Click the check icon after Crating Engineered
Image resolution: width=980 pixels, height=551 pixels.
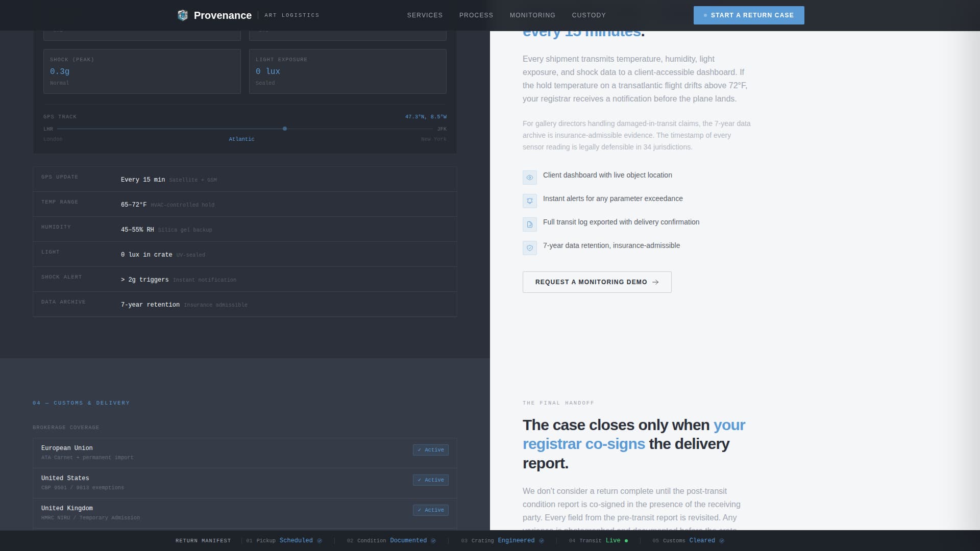tap(542, 541)
